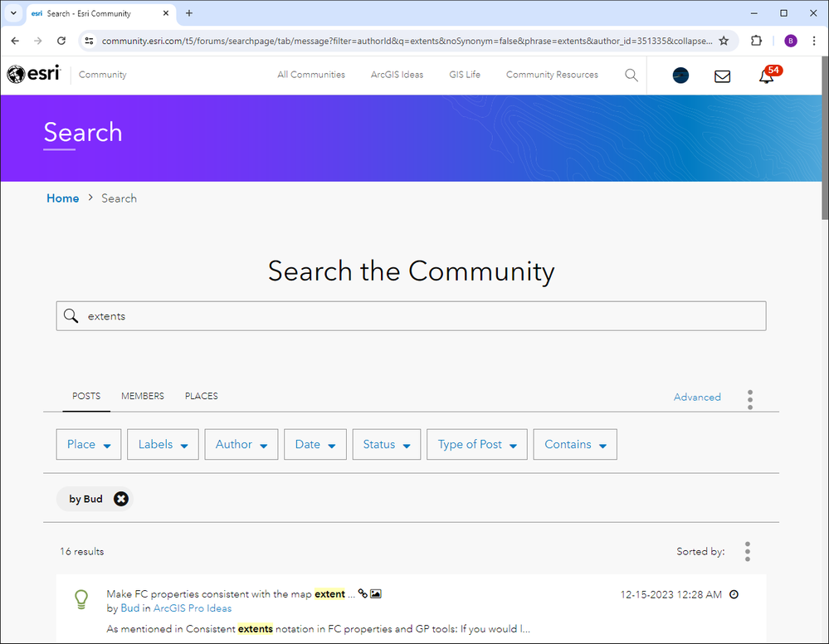Open the ArcGIS Pro Ideas link
Screen dimensions: 829x644
193,608
